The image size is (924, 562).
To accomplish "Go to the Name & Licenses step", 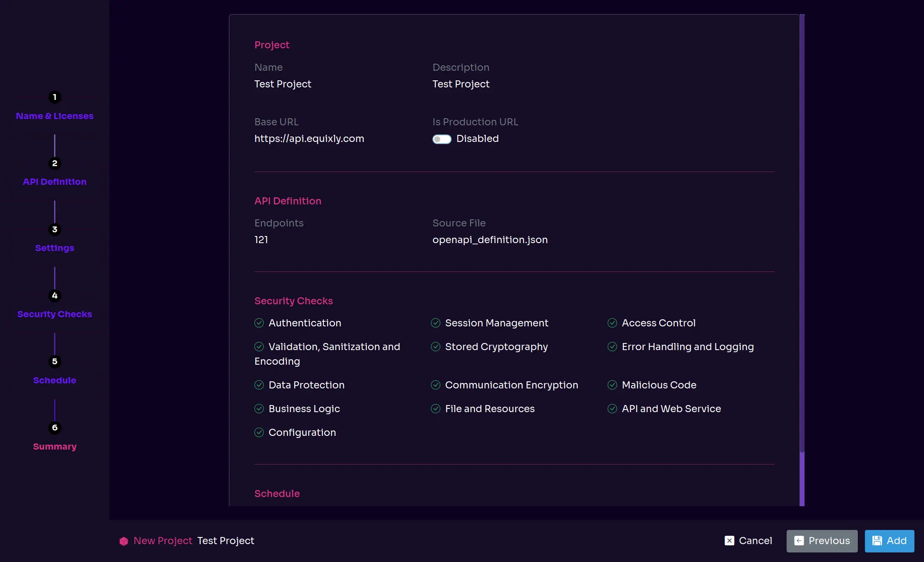I will [x=55, y=116].
